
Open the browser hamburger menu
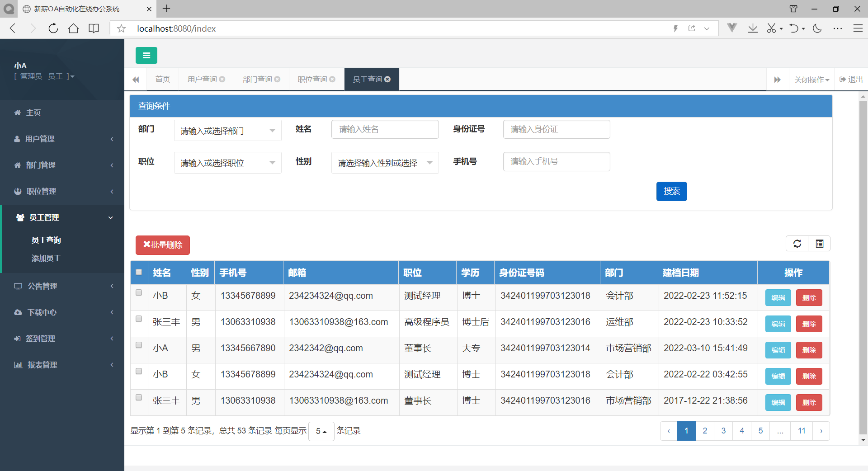pyautogui.click(x=858, y=28)
